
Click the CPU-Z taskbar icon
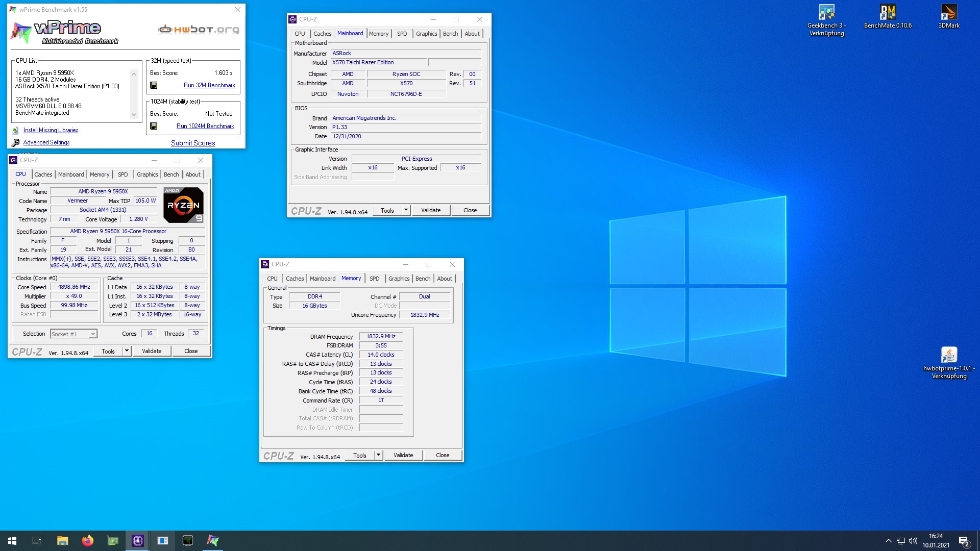(138, 541)
